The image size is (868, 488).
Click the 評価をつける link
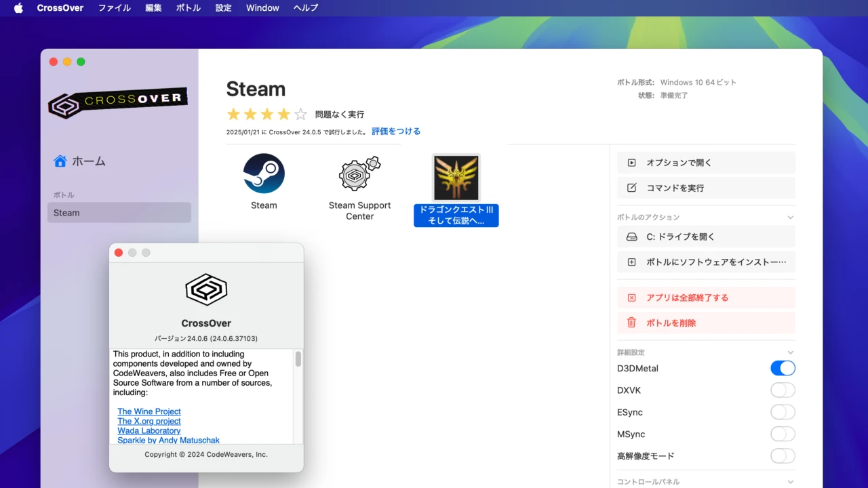click(396, 131)
